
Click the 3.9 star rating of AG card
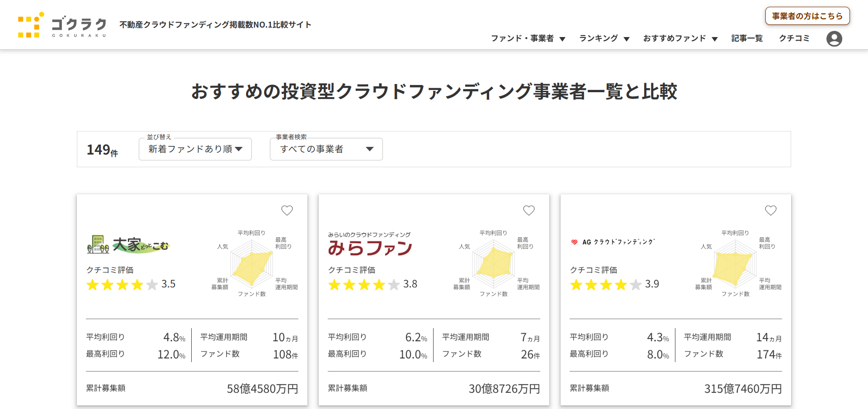click(614, 284)
